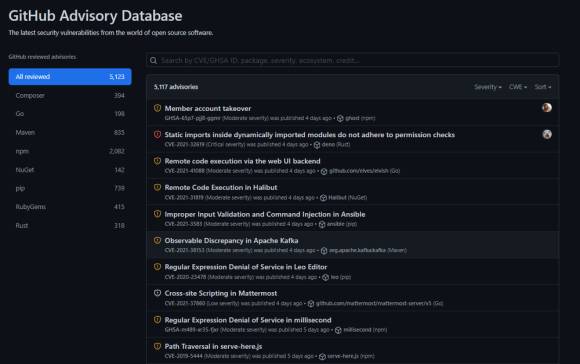580x364 pixels.
Task: Filter advisories by RubyGems ecosystem
Action: 70,207
